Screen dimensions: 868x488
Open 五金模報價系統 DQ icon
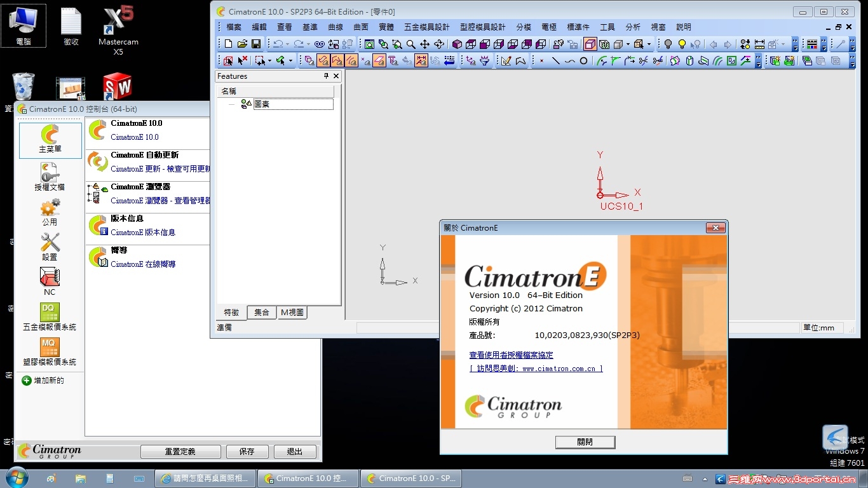tap(50, 316)
